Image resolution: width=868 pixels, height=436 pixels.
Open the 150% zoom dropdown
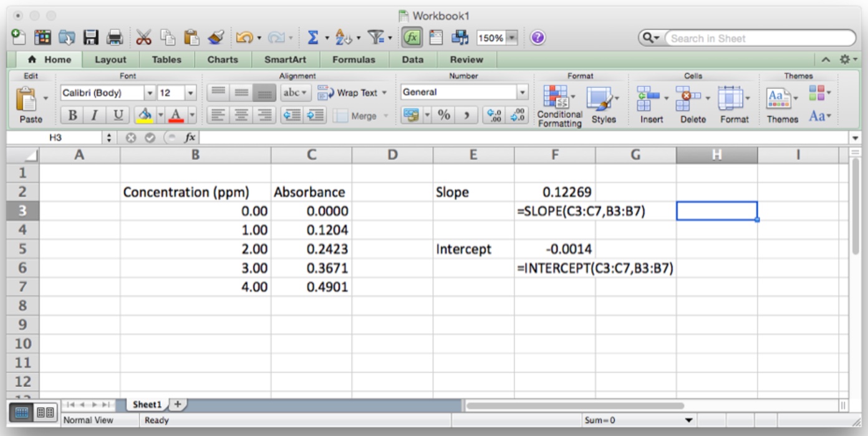click(x=512, y=38)
